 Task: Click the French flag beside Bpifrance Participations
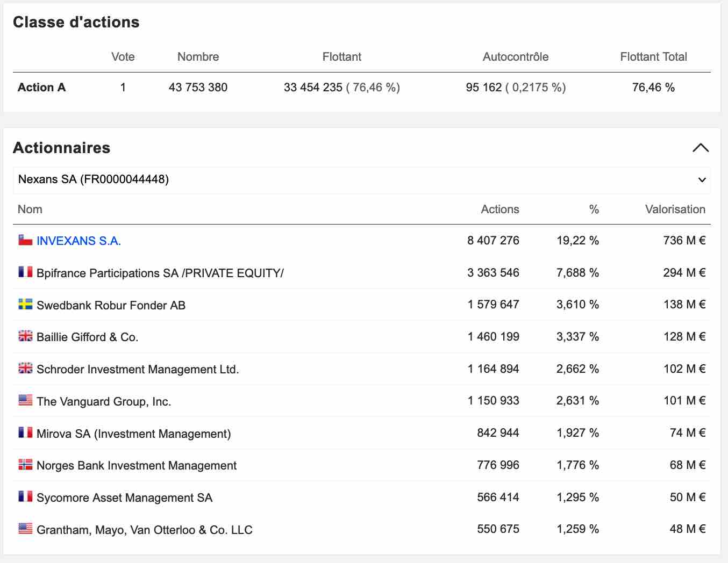click(25, 272)
